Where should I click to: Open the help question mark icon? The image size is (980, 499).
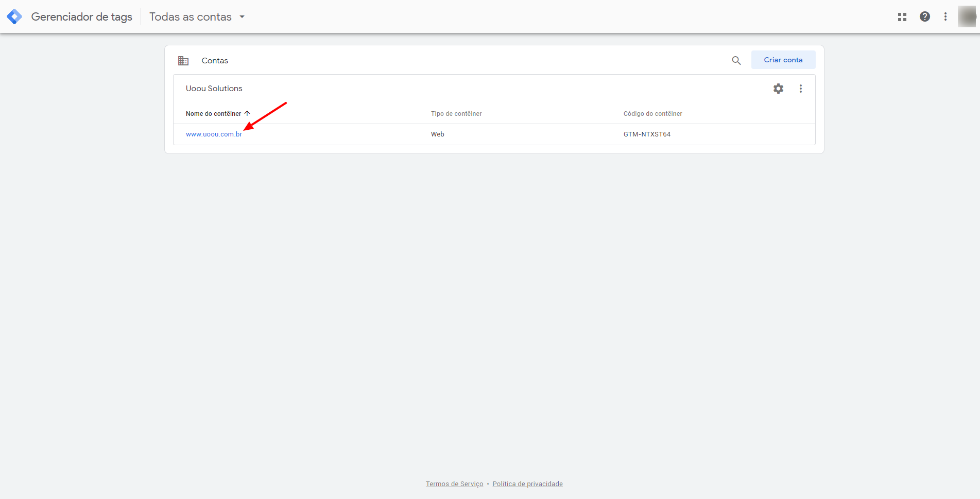click(925, 16)
